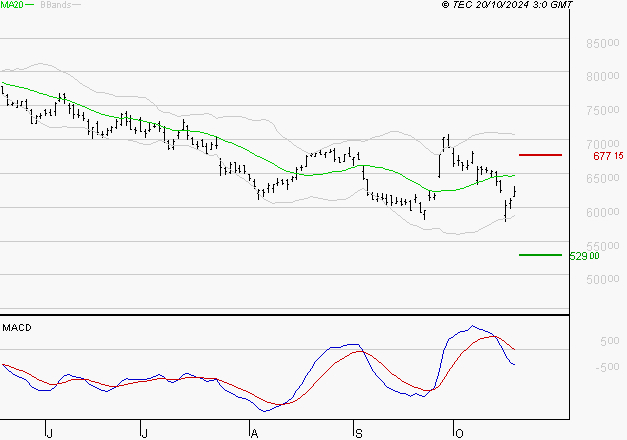
Task: Click the 600.00 price axis label
Action: coord(603,212)
